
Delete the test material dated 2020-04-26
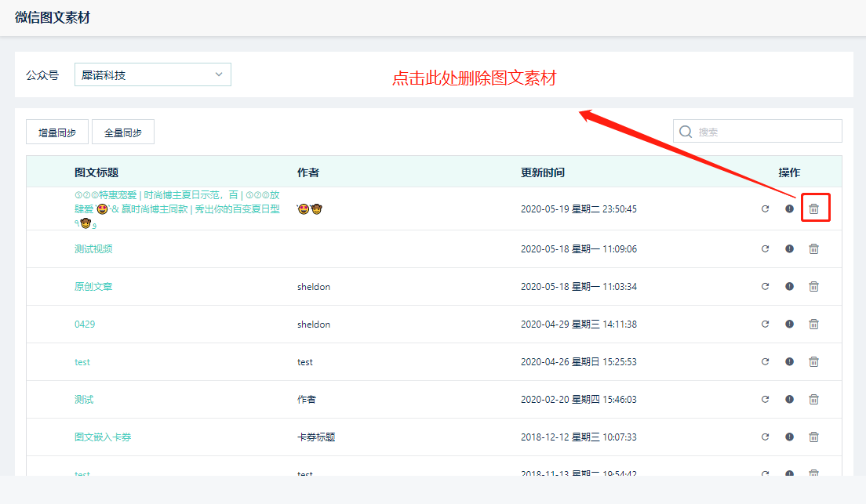click(813, 361)
